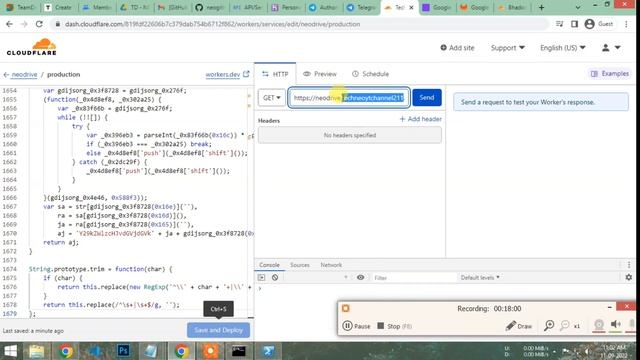Select the Console devtools tab
Screen dimensions: 640x360
pos(269,265)
